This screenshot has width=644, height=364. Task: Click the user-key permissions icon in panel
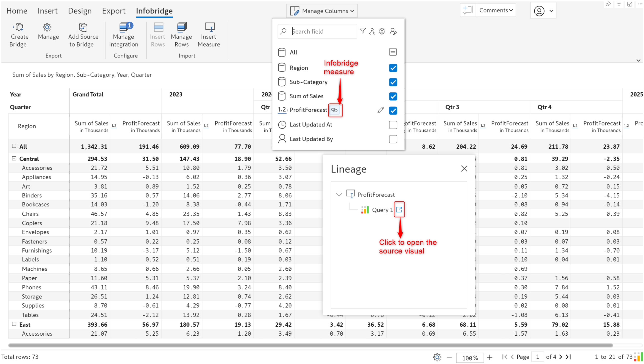coord(393,31)
